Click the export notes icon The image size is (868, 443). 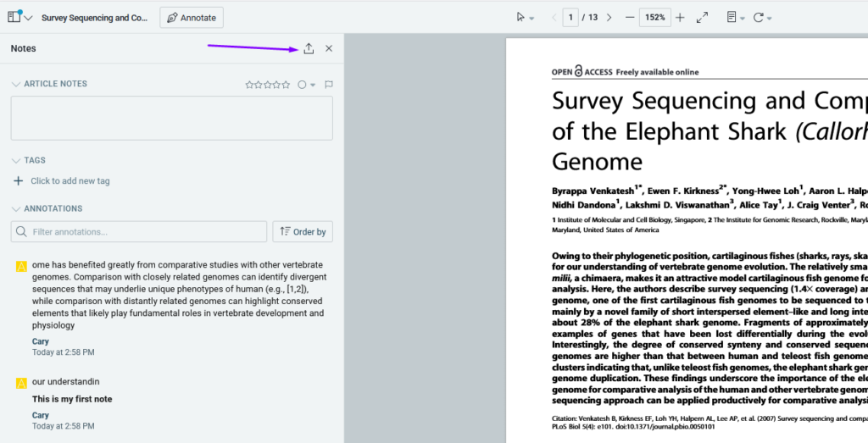[x=309, y=48]
